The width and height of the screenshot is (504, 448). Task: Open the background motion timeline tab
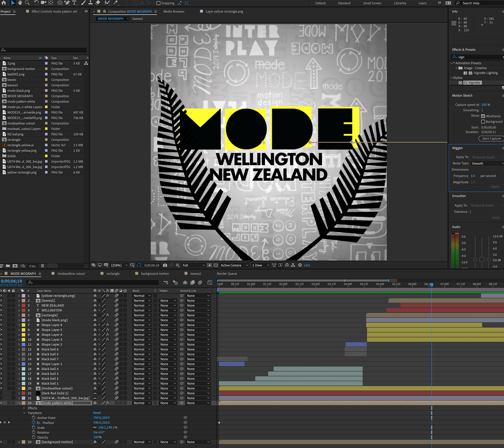[x=155, y=274]
